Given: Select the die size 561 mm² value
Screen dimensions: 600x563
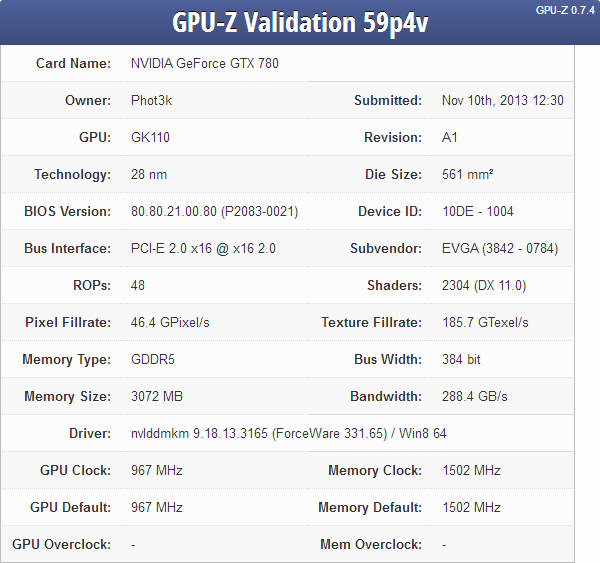Looking at the screenshot, I should tap(467, 174).
